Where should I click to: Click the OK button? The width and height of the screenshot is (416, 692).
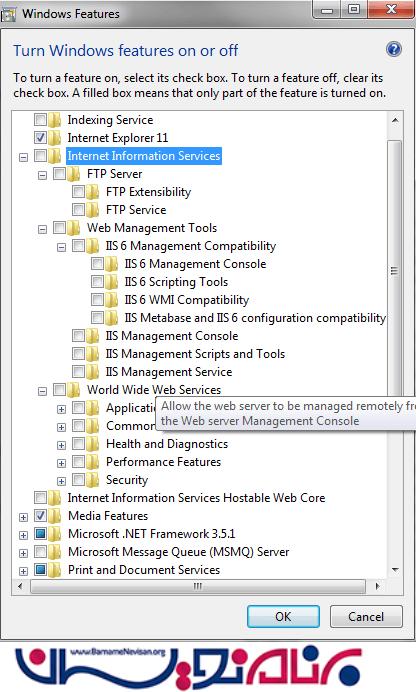tap(283, 617)
